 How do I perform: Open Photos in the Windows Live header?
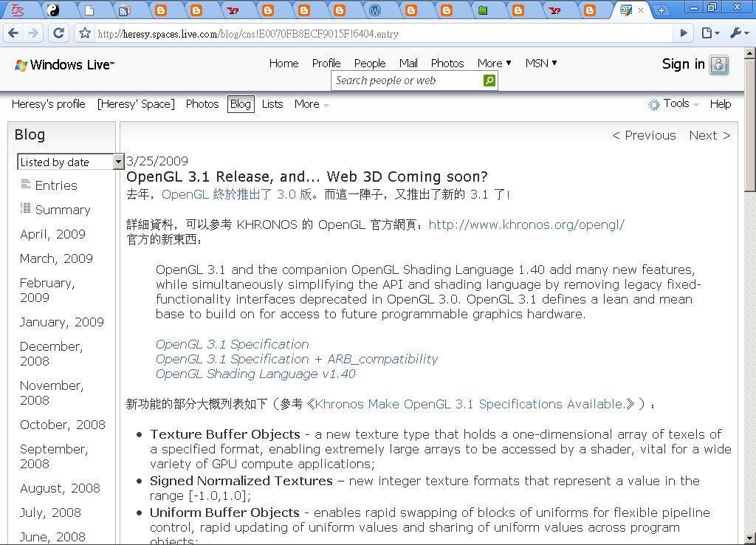pos(447,64)
